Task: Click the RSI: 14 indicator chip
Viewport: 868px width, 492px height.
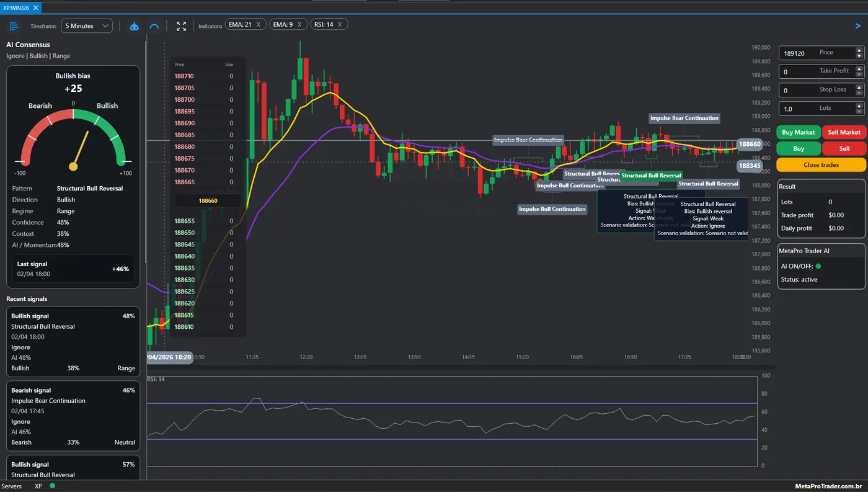Action: pyautogui.click(x=328, y=25)
